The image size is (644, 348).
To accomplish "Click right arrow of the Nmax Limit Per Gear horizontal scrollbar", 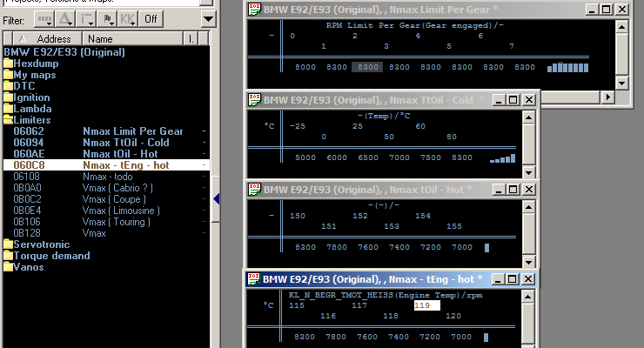I will pyautogui.click(x=608, y=97).
